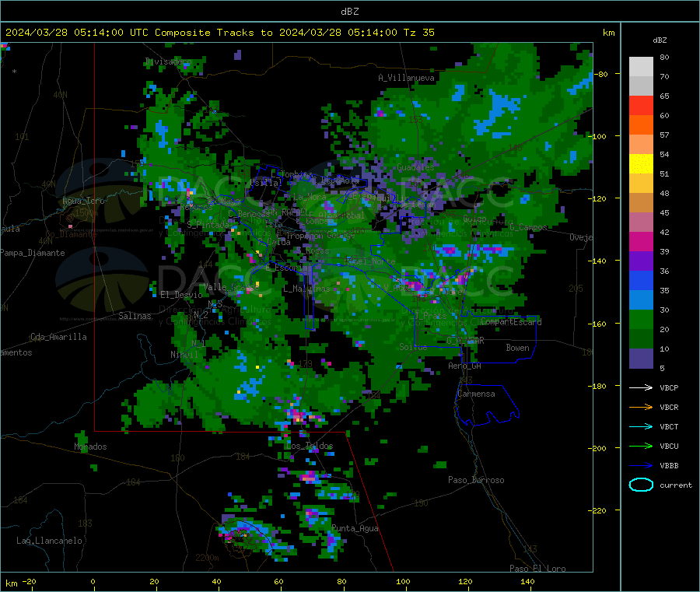The image size is (700, 592).
Task: Click the 0 km bottom axis tick
Action: [93, 581]
